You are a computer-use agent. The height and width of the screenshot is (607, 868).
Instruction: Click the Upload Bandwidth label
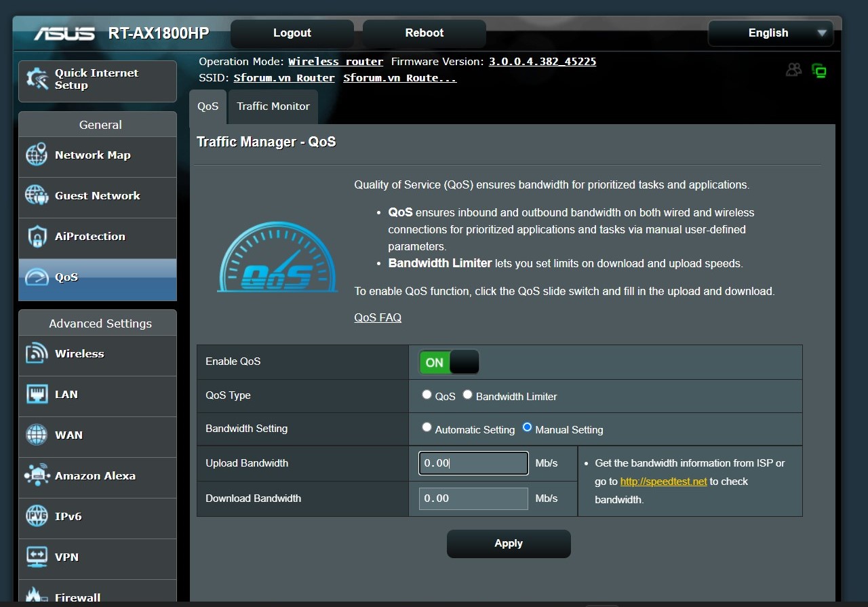247,463
